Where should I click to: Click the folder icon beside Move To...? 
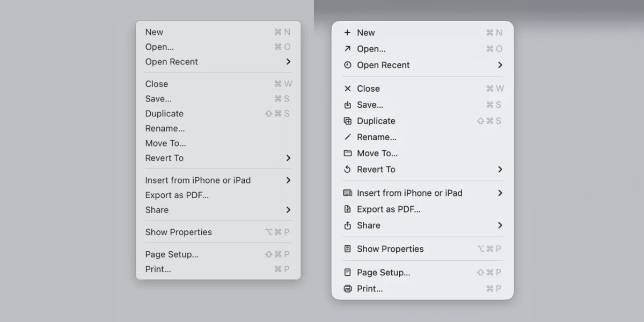point(348,153)
